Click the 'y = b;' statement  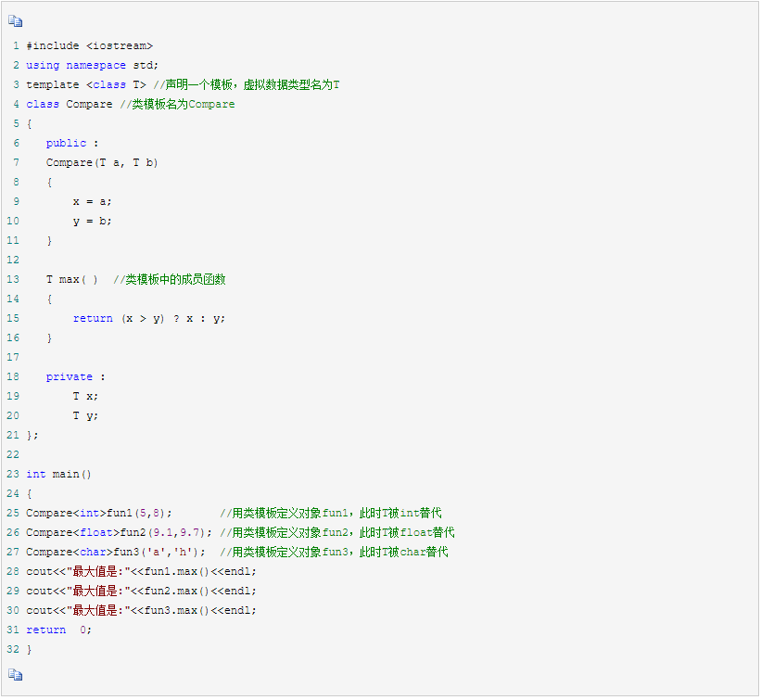[x=92, y=221]
